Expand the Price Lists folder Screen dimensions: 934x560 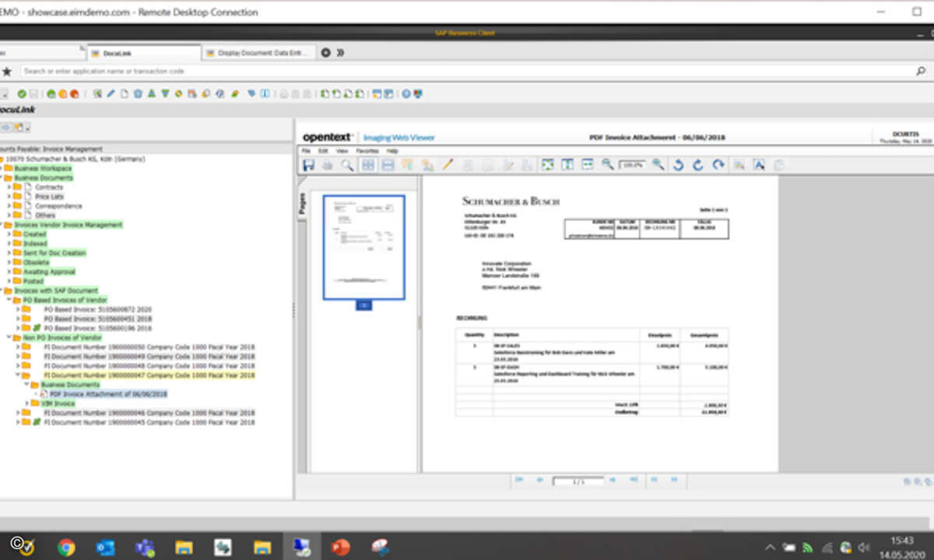coord(9,197)
